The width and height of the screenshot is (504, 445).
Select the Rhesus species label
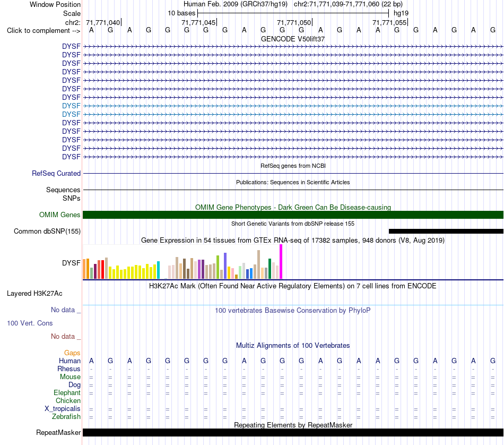(x=69, y=369)
